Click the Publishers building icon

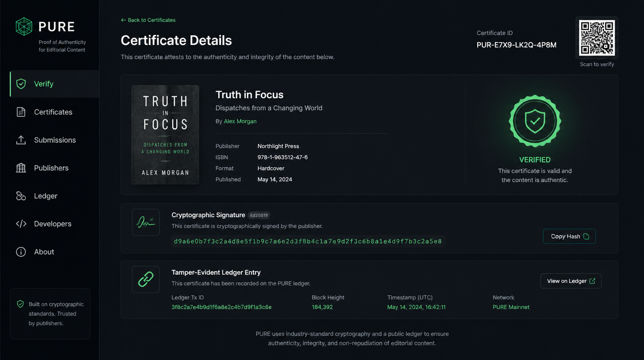pos(21,168)
